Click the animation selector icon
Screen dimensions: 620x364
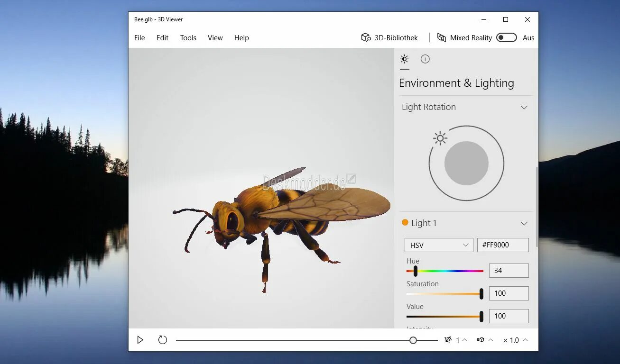448,340
